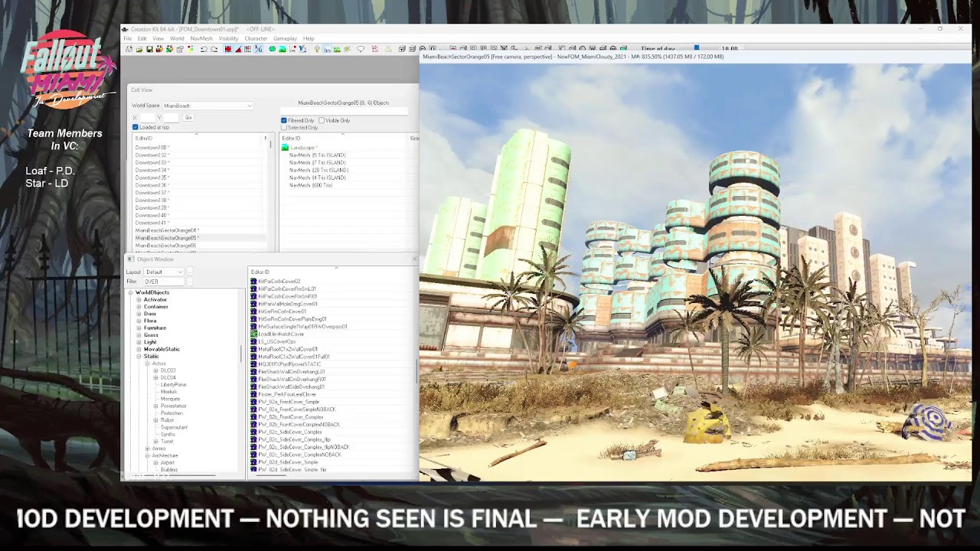Click icon beside HitParCoInCover02
Screen dimensions: 980x551
click(254, 282)
